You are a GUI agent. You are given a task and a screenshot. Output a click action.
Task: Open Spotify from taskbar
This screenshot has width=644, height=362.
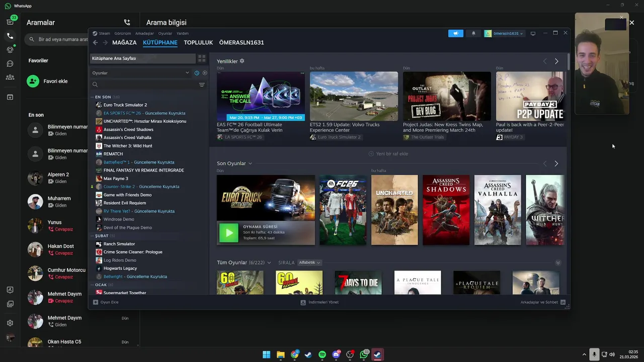point(322,354)
